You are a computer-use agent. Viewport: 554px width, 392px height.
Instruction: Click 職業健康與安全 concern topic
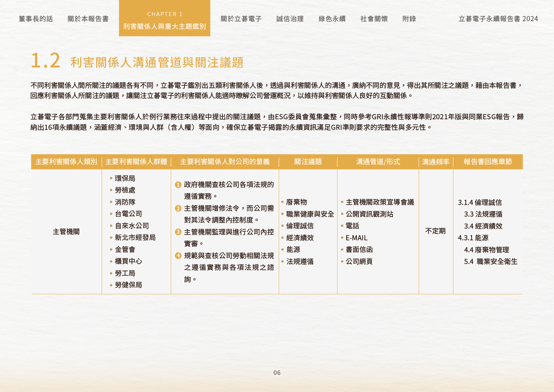coord(310,214)
